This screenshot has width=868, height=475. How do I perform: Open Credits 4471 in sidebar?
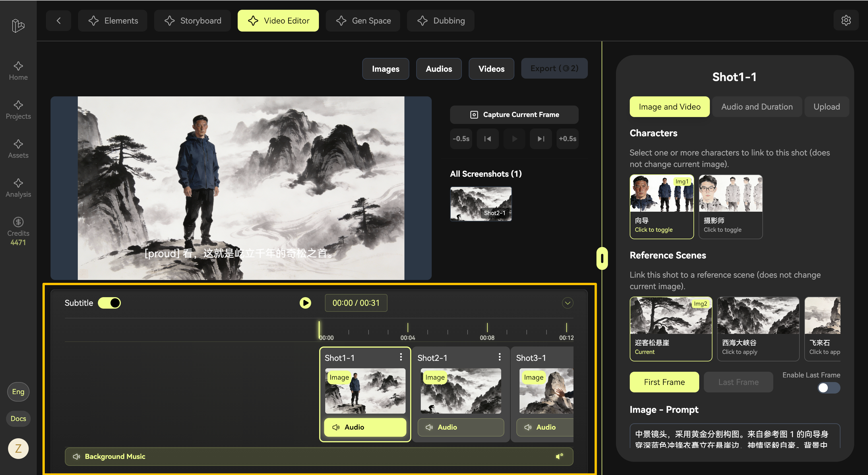[x=18, y=231]
